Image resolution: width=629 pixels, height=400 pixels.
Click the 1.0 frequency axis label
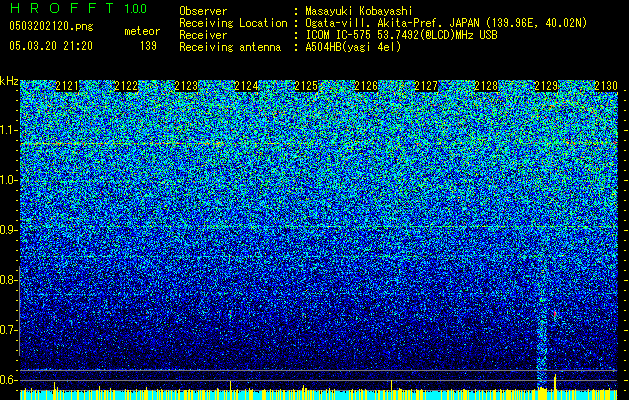(x=9, y=180)
